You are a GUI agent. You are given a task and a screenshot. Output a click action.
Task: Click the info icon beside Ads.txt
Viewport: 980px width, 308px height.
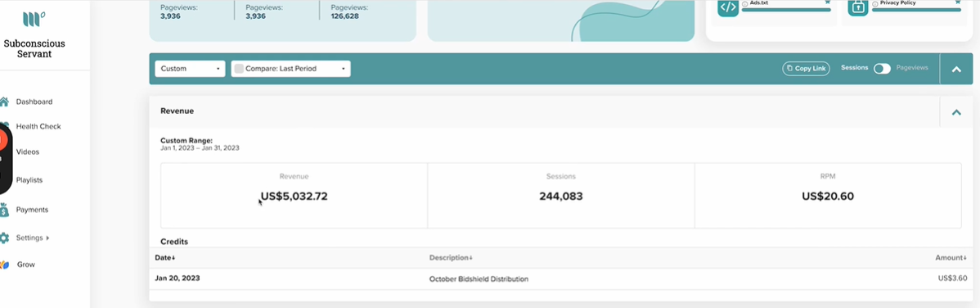pos(745,3)
